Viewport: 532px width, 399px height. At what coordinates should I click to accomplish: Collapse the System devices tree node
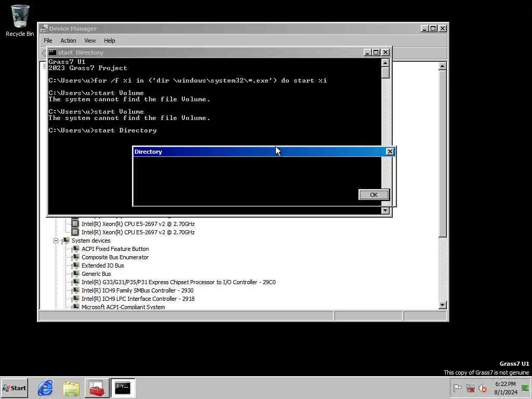pyautogui.click(x=56, y=241)
